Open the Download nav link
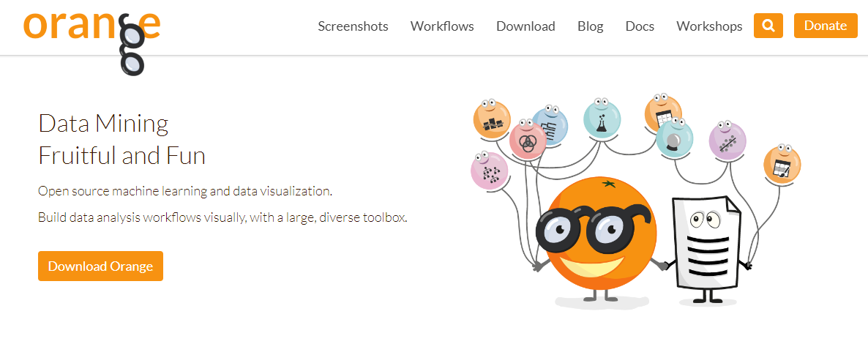The height and width of the screenshot is (355, 868). (525, 26)
